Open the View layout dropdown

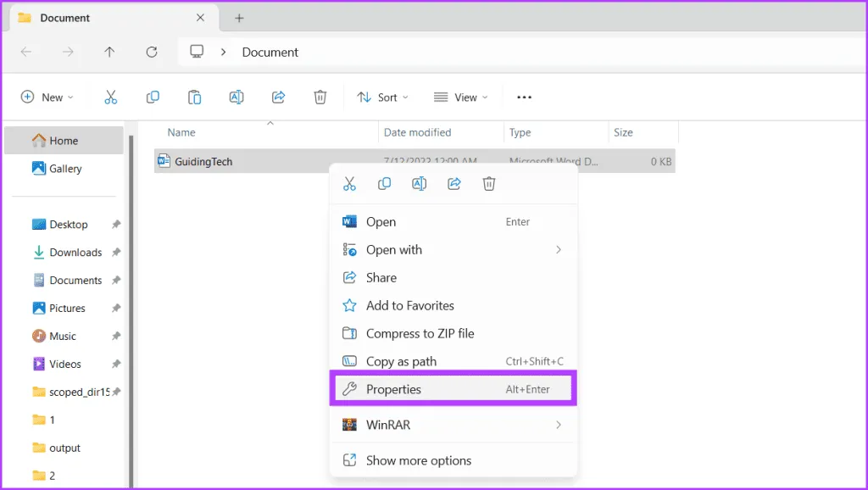coord(460,97)
